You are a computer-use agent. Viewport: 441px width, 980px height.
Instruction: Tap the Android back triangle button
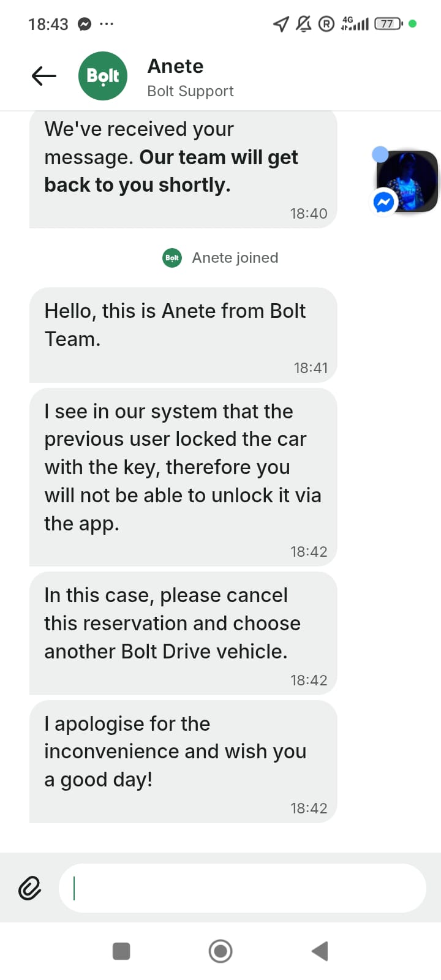pyautogui.click(x=320, y=951)
